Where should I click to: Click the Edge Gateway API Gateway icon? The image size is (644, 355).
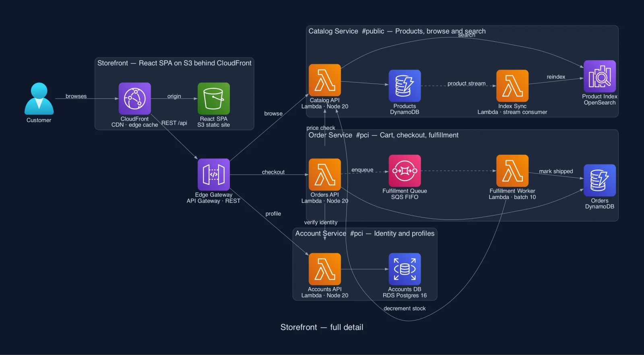pyautogui.click(x=214, y=174)
